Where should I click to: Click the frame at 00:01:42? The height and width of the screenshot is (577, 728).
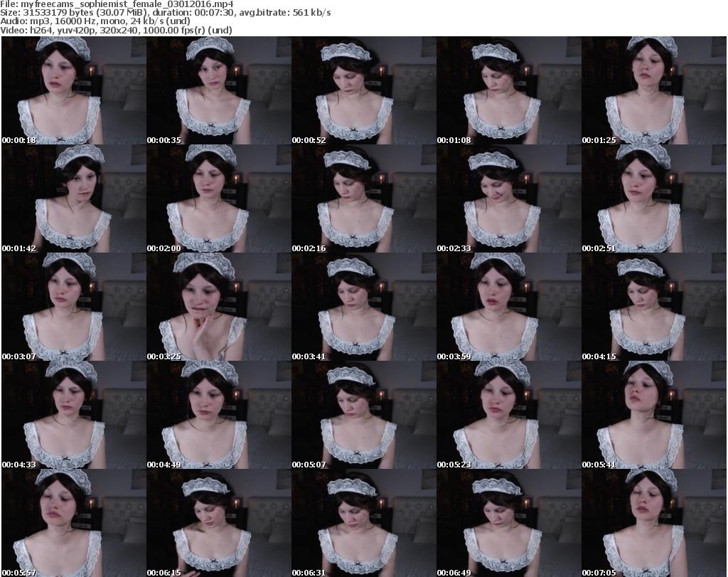coord(74,198)
